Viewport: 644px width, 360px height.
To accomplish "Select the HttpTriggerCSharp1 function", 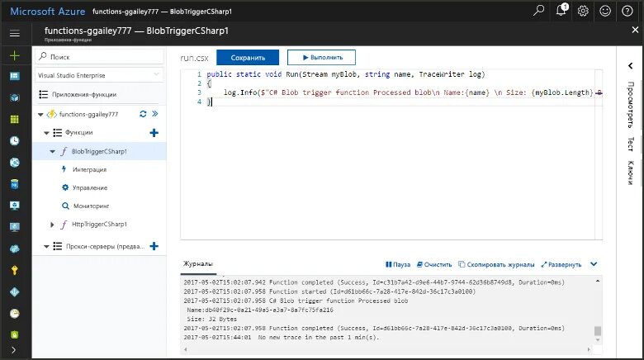I will click(x=99, y=225).
